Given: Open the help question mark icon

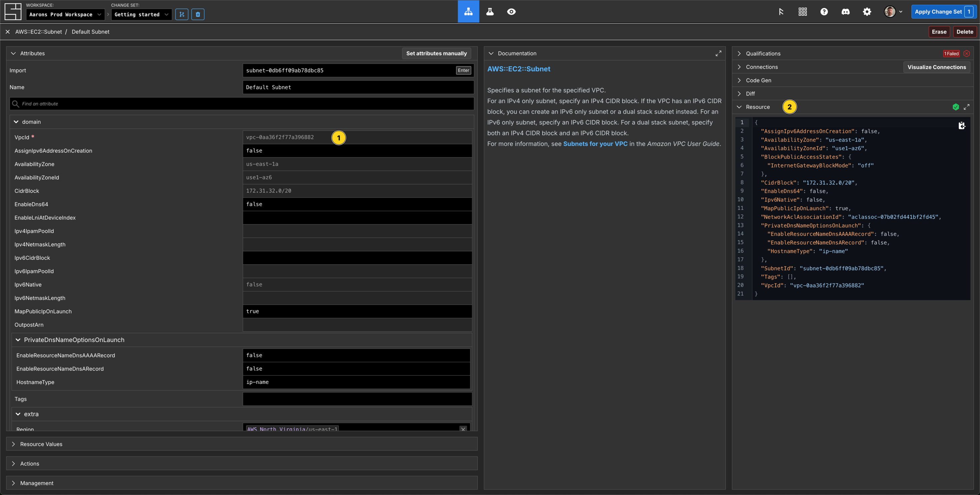Looking at the screenshot, I should (x=824, y=12).
